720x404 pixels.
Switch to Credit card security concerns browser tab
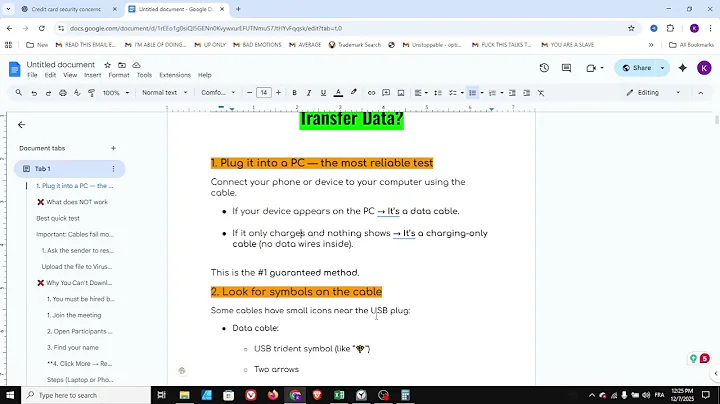pos(67,9)
